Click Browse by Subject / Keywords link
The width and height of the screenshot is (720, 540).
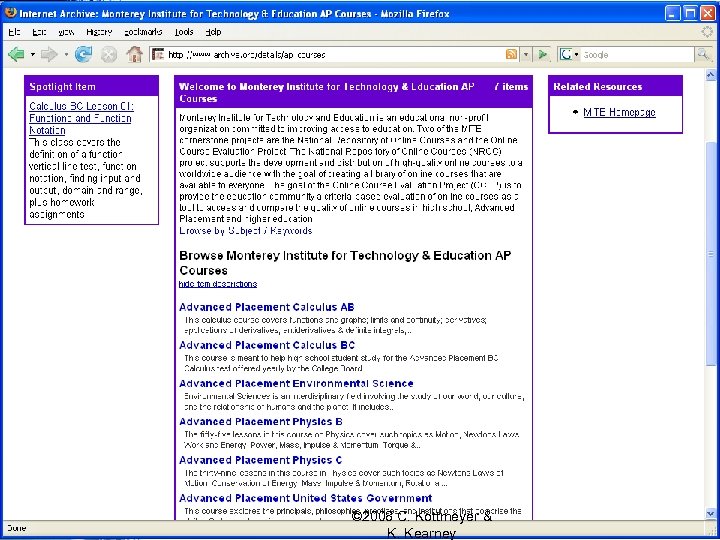(246, 231)
